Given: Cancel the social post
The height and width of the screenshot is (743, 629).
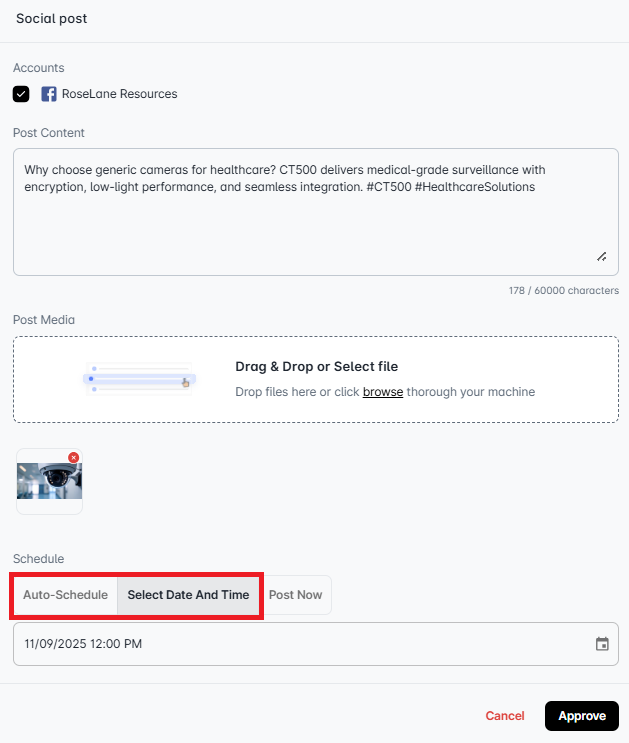Looking at the screenshot, I should click(505, 716).
